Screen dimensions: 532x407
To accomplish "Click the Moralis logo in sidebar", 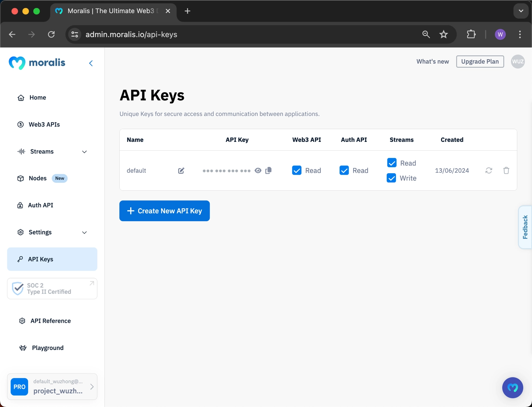I will [x=37, y=63].
